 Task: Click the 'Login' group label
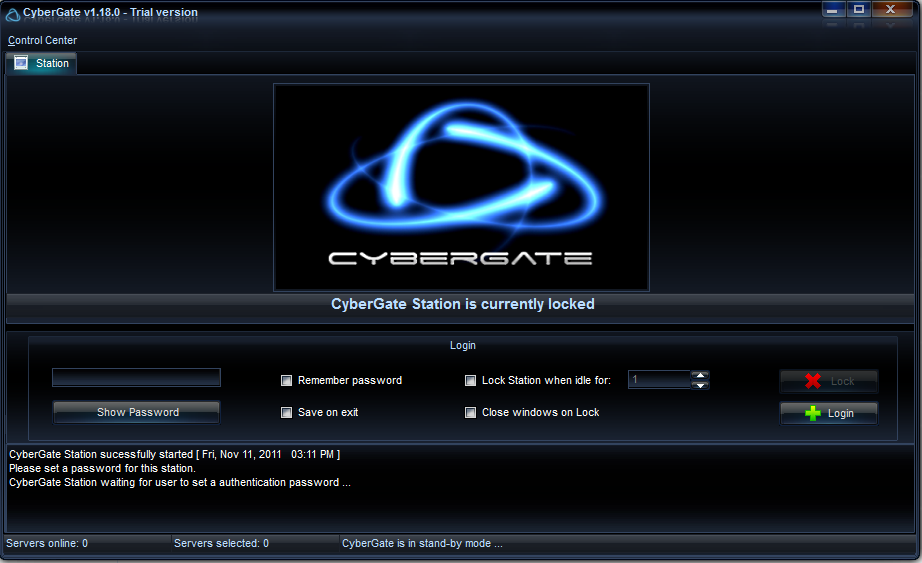pos(463,345)
